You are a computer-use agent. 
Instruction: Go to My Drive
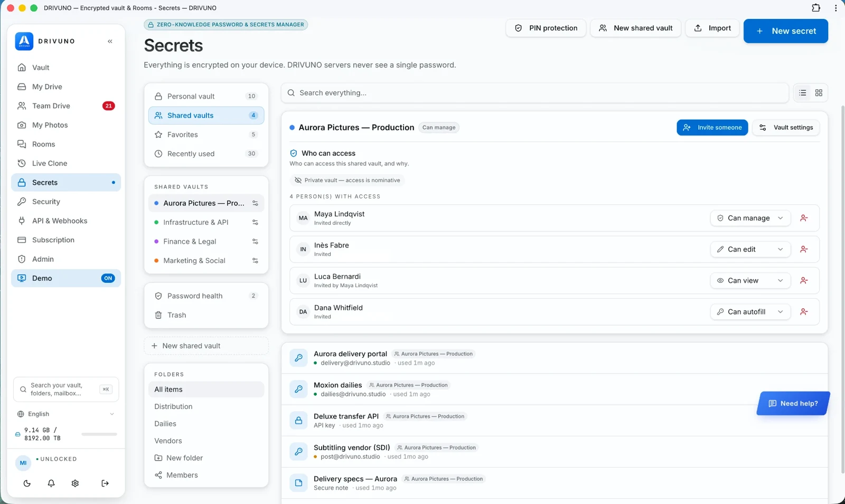pos(66,87)
